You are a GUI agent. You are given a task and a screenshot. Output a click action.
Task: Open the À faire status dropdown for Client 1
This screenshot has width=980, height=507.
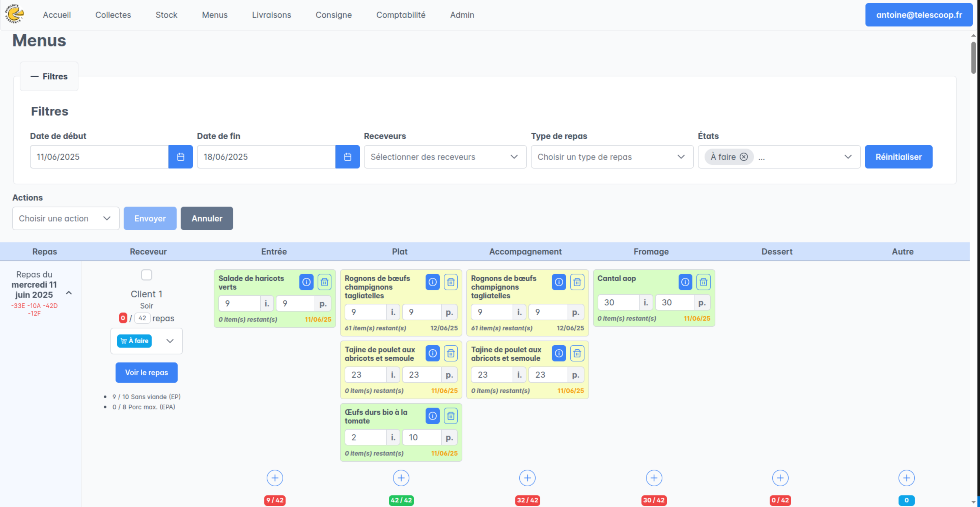[170, 341]
